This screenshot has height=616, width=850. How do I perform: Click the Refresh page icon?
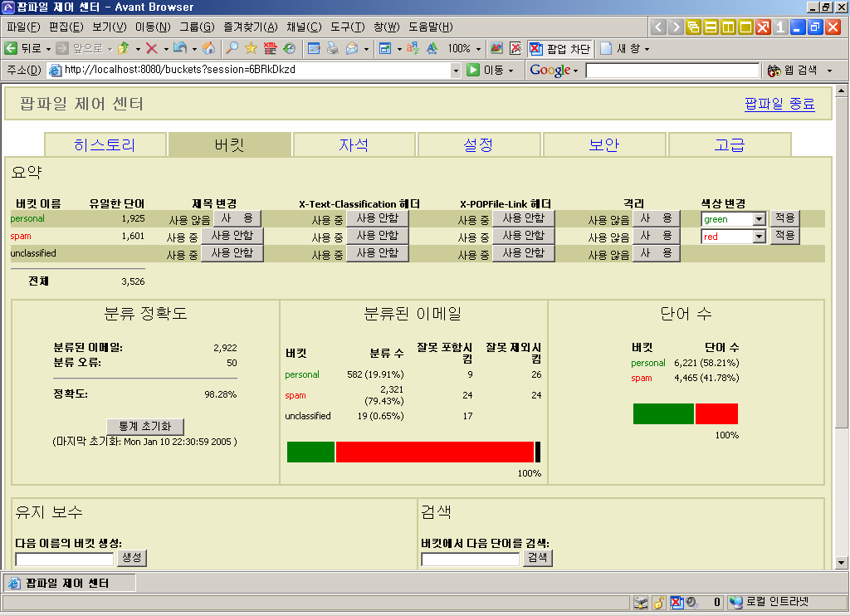[180, 48]
